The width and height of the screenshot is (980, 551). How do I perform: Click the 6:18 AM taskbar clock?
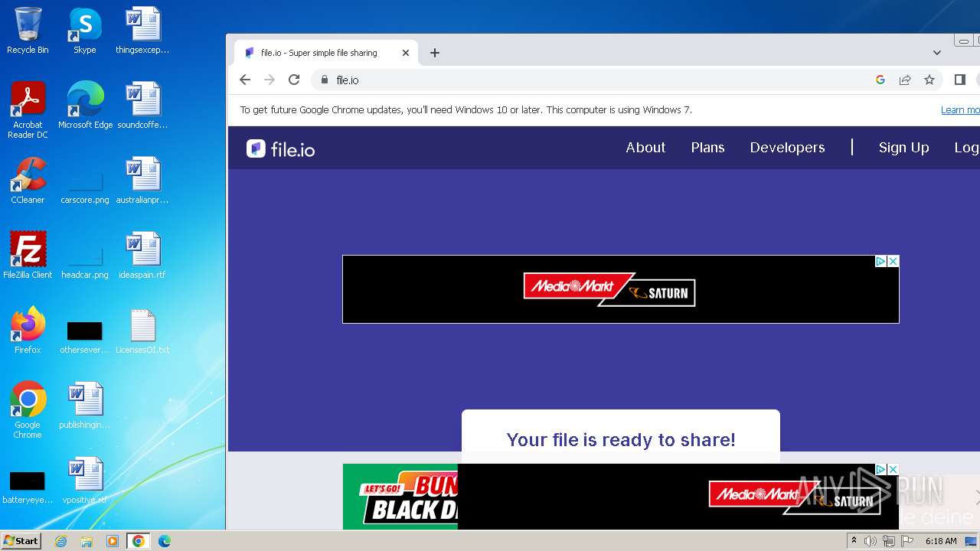pos(941,541)
